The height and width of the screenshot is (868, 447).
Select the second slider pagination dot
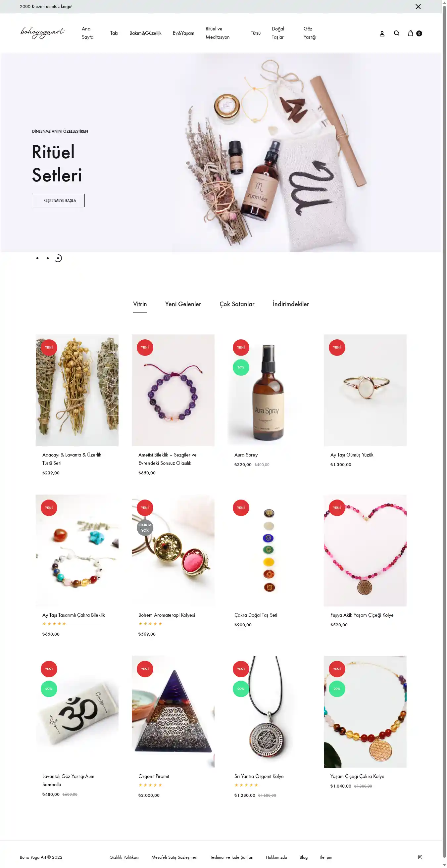(48, 258)
